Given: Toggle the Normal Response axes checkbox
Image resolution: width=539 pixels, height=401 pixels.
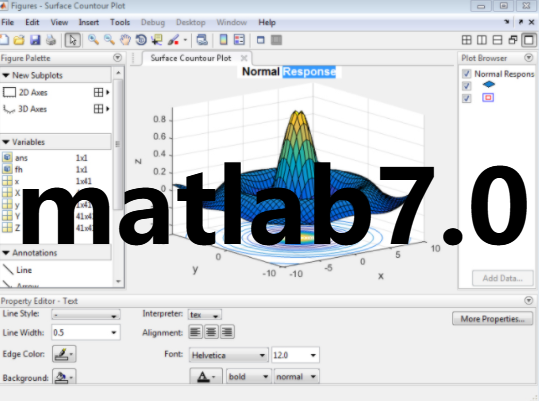Looking at the screenshot, I should (466, 74).
